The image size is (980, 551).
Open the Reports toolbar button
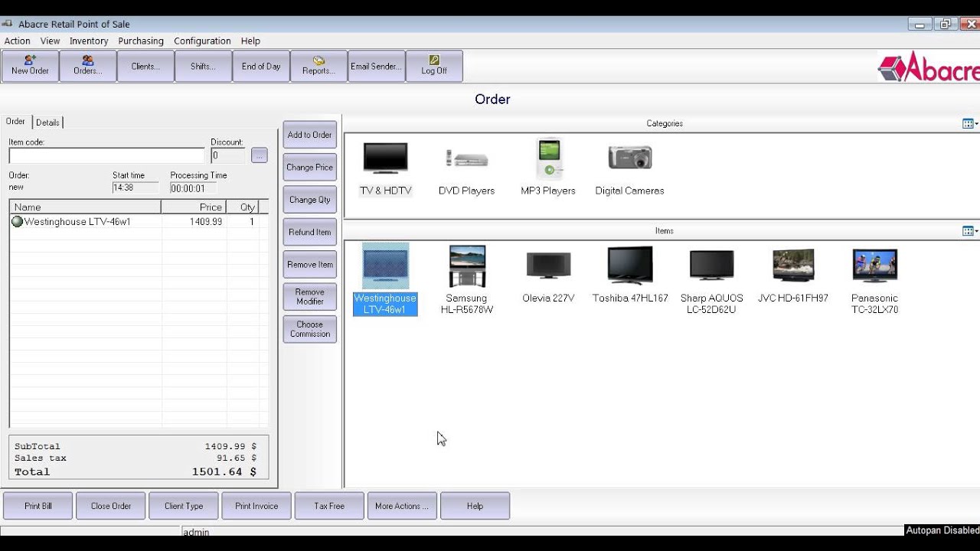(318, 66)
